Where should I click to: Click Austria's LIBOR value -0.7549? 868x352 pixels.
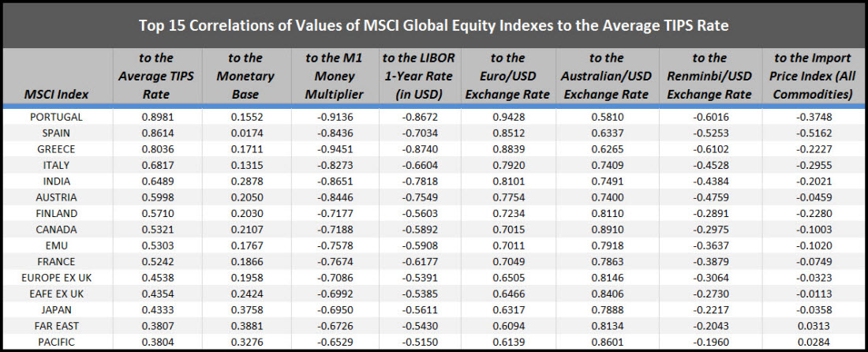418,197
